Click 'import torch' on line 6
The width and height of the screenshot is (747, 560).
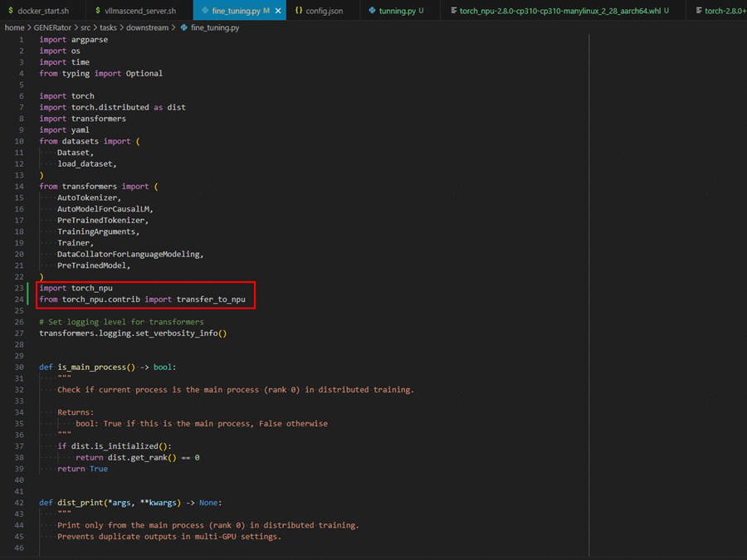click(x=66, y=96)
